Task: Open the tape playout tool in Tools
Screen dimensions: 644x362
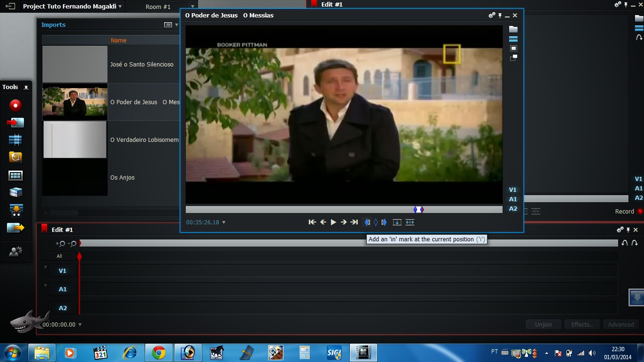Action: pos(16,210)
